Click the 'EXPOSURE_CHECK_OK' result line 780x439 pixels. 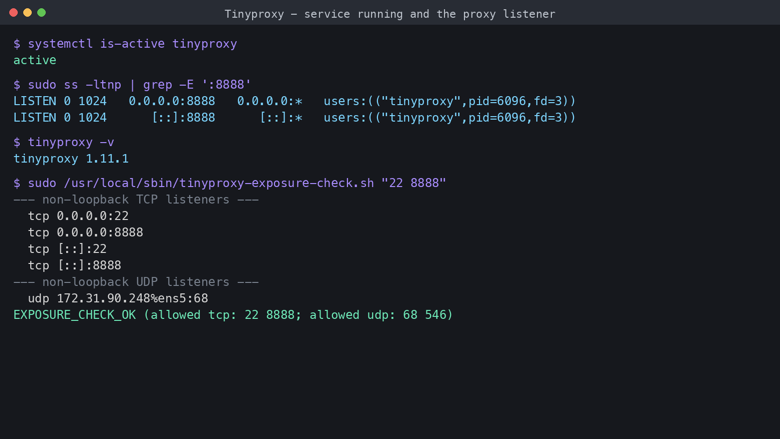point(233,315)
